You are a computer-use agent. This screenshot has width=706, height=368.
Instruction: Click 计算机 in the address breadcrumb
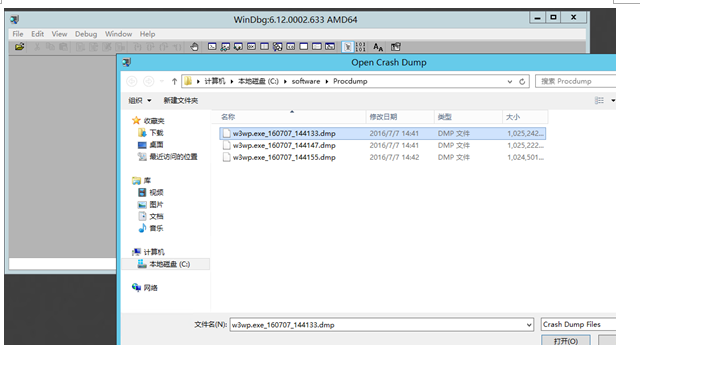[x=215, y=81]
